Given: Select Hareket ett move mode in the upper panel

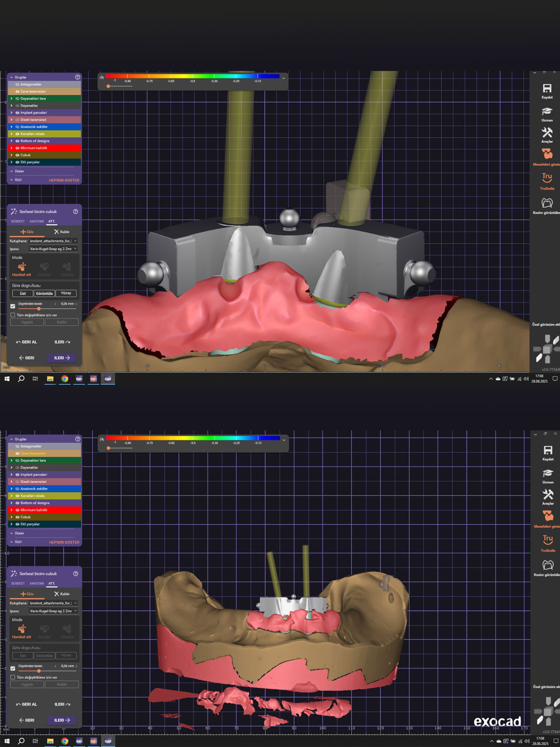Looking at the screenshot, I should [21, 268].
